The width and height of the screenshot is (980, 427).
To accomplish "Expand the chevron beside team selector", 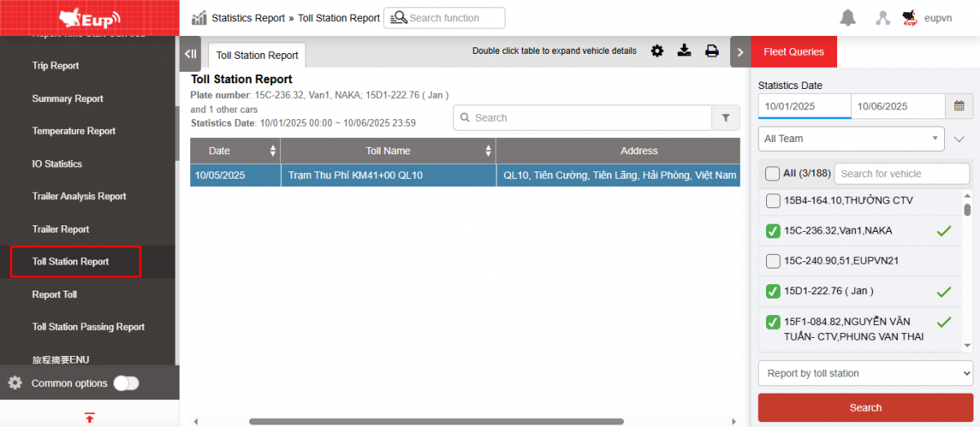I will (x=960, y=139).
